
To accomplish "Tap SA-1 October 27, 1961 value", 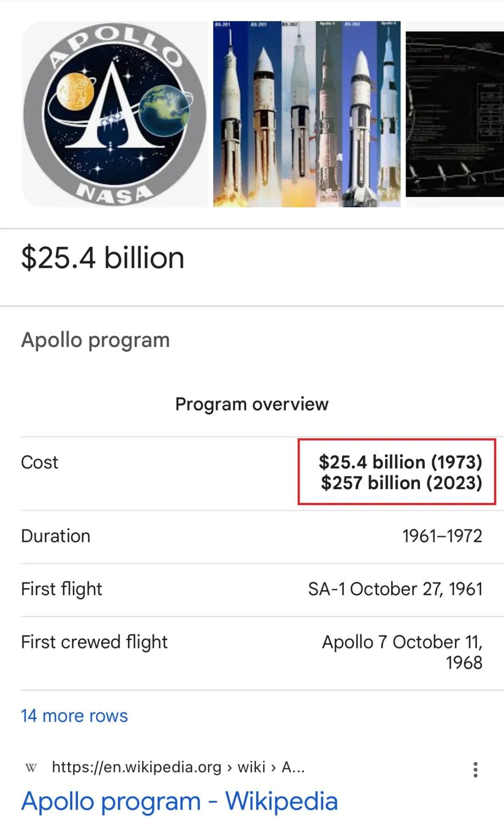I will click(395, 589).
